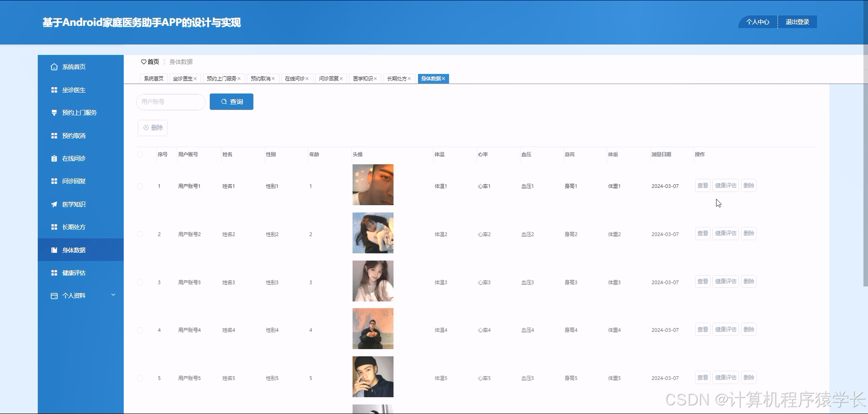
Task: Click the 首页 breadcrumb link
Action: pyautogui.click(x=150, y=62)
